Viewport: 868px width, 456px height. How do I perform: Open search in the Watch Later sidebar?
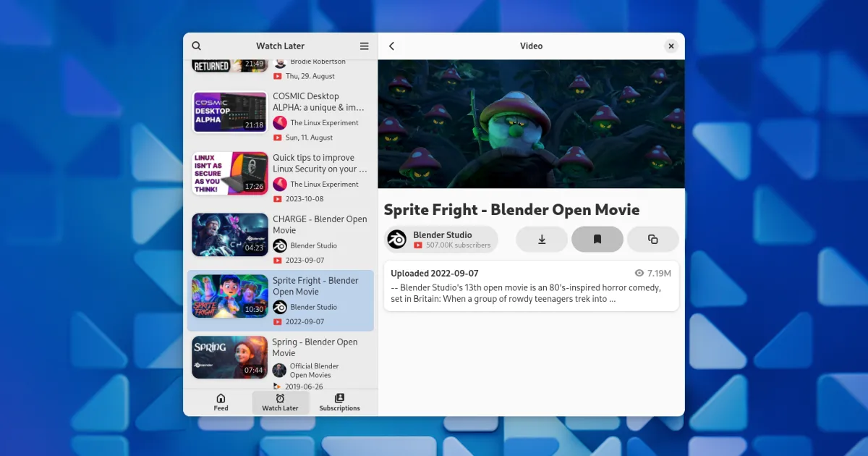click(197, 46)
